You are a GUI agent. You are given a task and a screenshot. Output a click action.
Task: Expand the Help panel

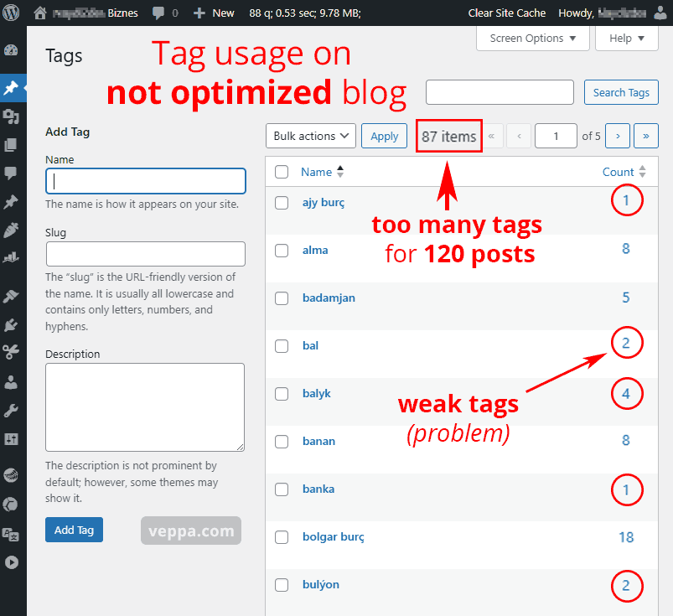click(627, 39)
